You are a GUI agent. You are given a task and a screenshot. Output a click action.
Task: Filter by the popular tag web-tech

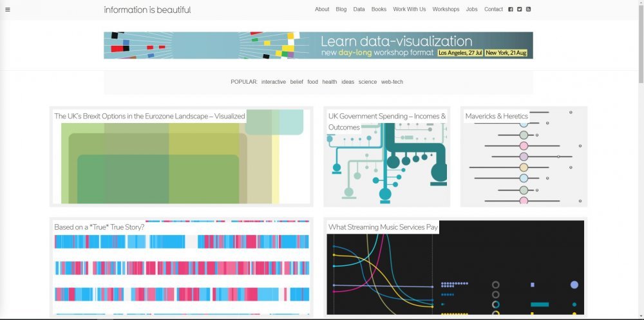click(x=392, y=82)
